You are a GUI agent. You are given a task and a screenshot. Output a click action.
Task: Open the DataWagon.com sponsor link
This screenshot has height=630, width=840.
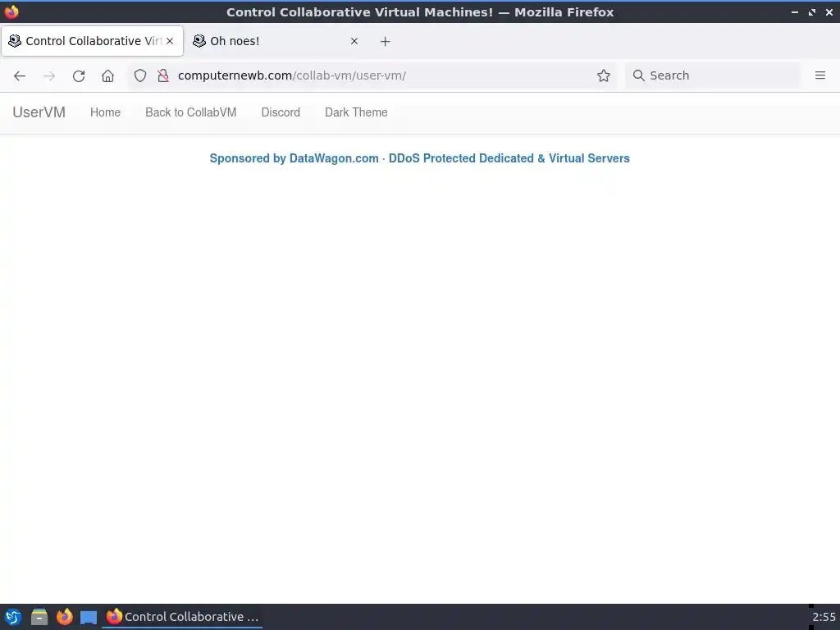[419, 158]
